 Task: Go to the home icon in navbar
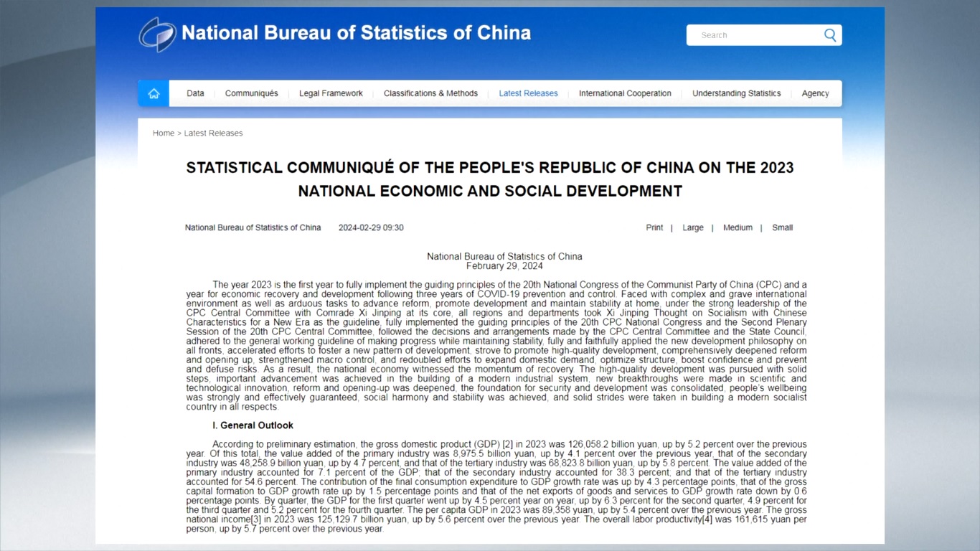[x=154, y=93]
